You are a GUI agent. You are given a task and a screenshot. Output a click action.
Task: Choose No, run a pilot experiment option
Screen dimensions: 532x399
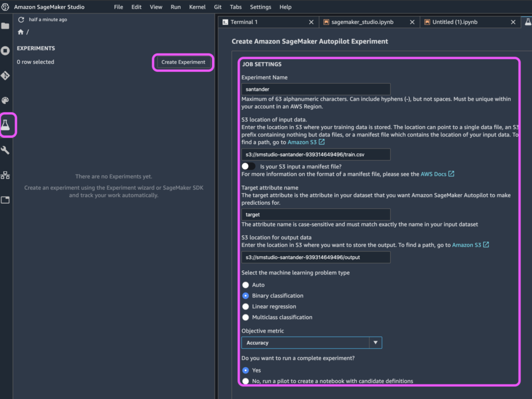point(245,381)
